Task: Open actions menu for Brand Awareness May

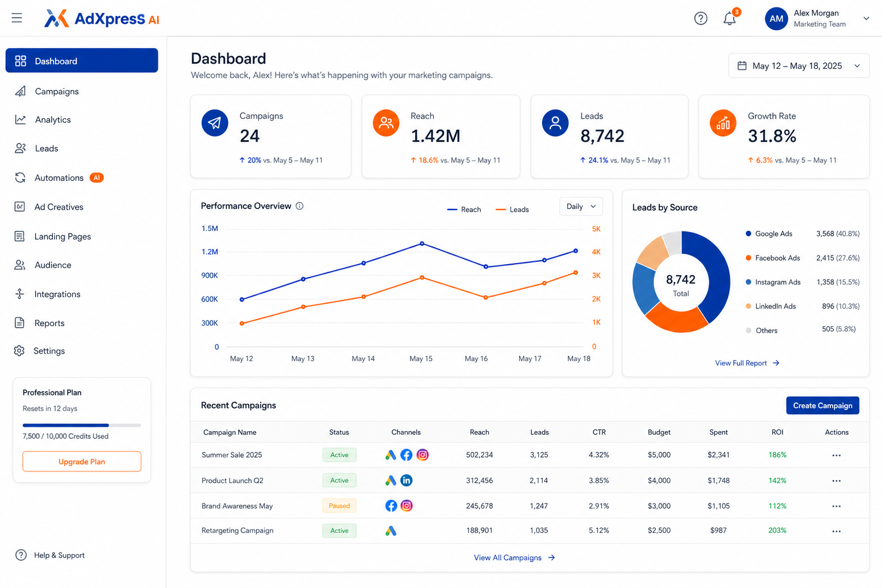Action: click(836, 506)
